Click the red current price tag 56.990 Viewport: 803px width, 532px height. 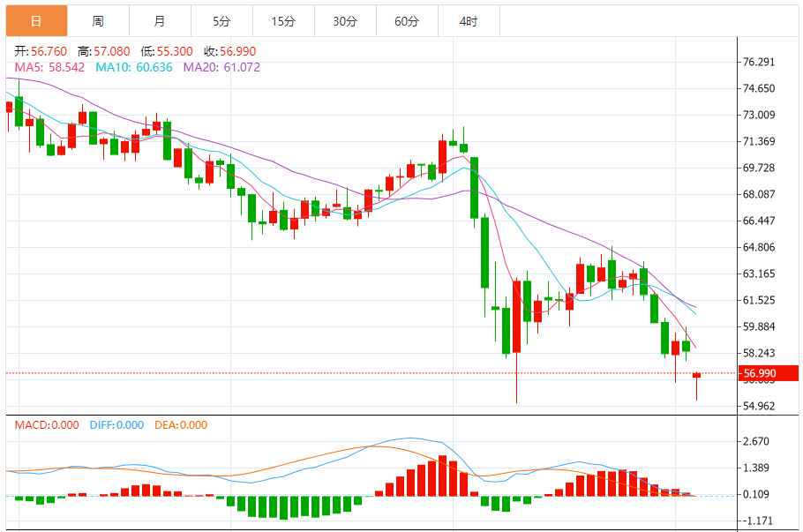point(769,373)
